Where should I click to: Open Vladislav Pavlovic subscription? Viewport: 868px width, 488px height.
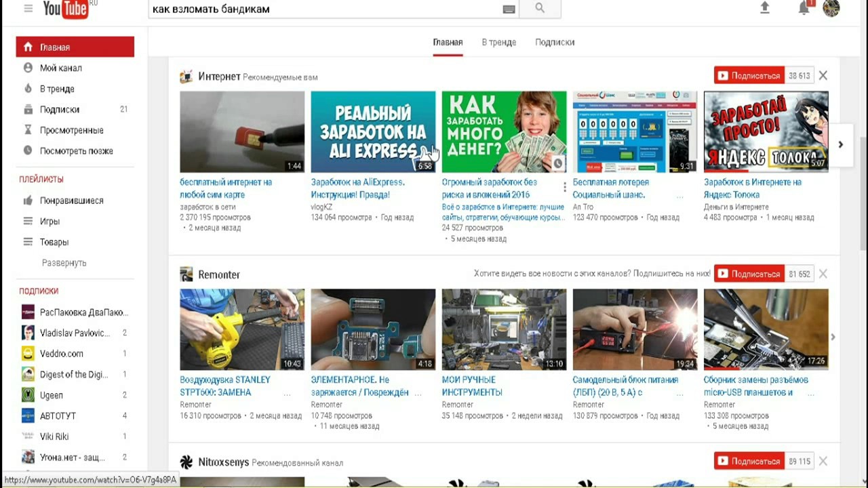(x=75, y=333)
